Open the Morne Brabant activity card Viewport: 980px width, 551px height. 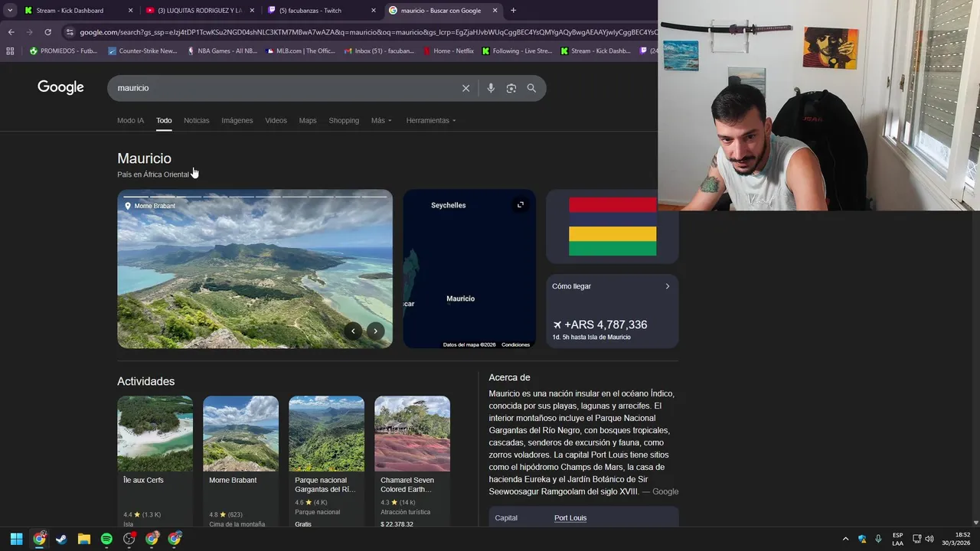(x=240, y=461)
